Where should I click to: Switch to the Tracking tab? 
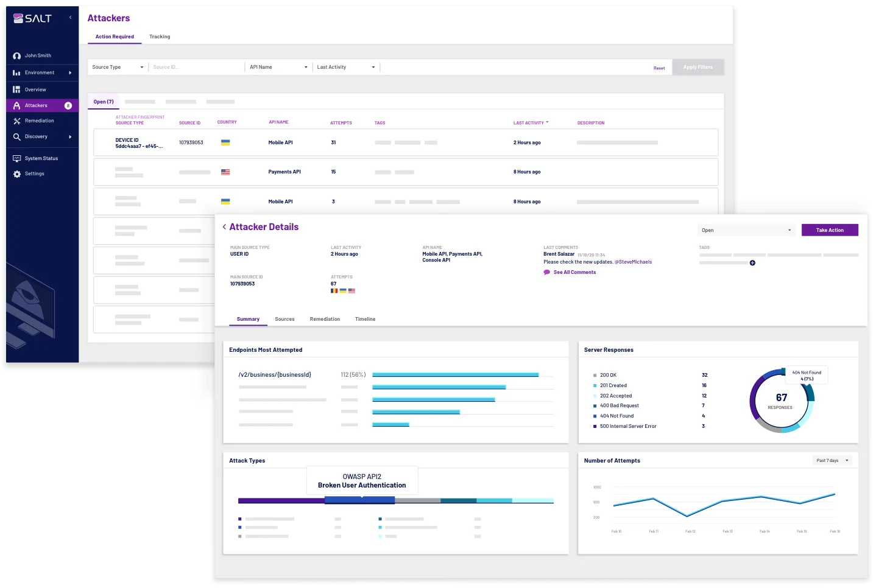160,37
